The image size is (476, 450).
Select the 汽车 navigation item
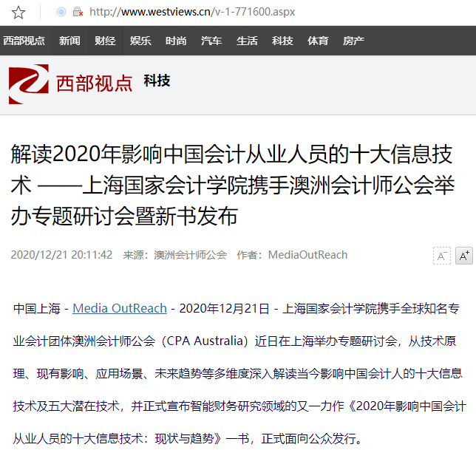coord(211,41)
